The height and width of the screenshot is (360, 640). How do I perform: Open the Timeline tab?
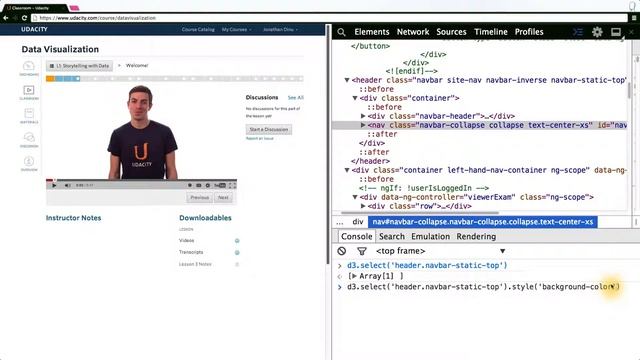click(x=491, y=32)
